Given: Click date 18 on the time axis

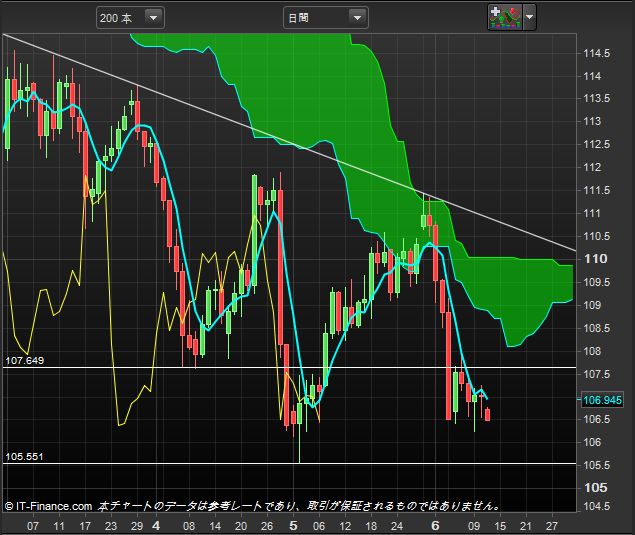Looking at the screenshot, I should coord(371,526).
